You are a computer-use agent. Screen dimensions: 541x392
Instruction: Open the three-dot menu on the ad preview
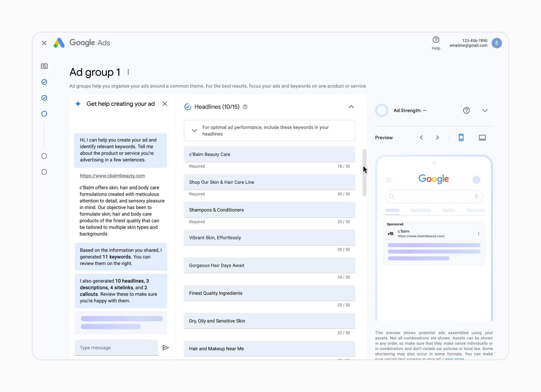479,233
